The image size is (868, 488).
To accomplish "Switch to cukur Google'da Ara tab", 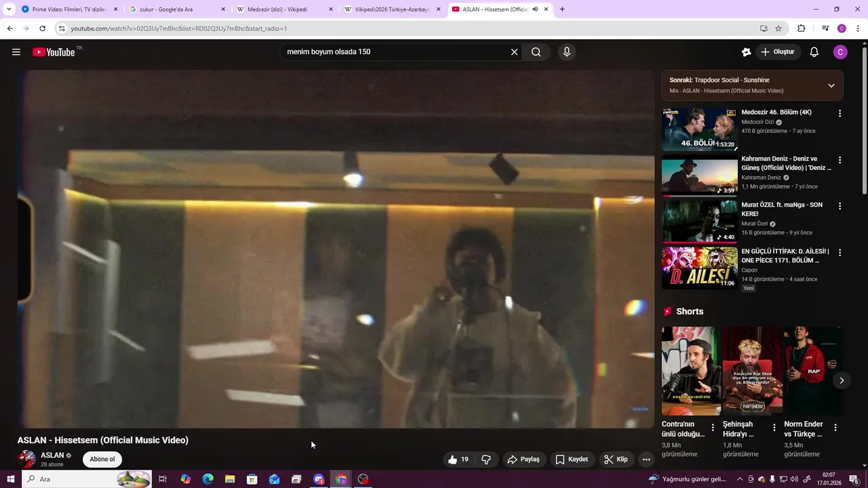I will (x=178, y=9).
